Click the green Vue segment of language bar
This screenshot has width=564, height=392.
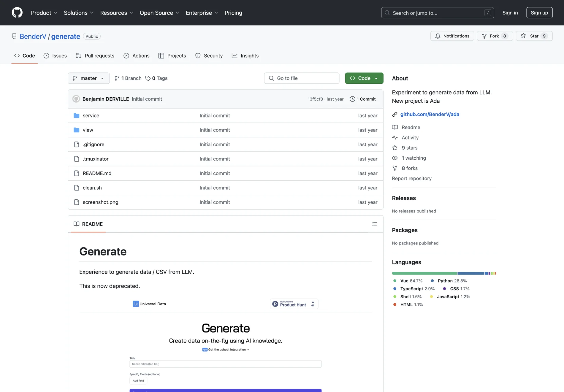click(424, 273)
